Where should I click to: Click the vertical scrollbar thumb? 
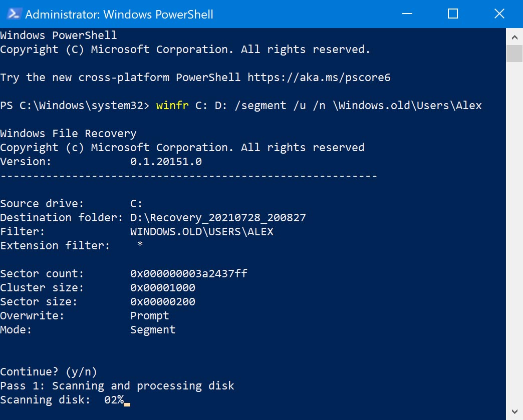[514, 54]
